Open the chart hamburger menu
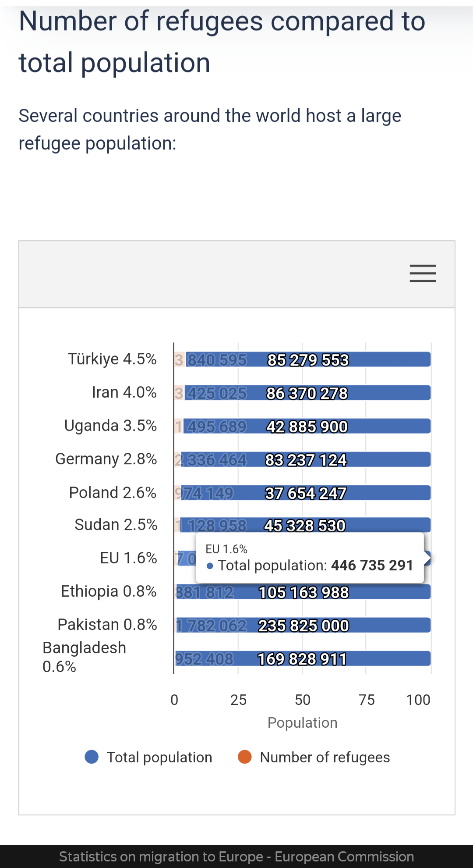The width and height of the screenshot is (473, 868). pyautogui.click(x=423, y=274)
